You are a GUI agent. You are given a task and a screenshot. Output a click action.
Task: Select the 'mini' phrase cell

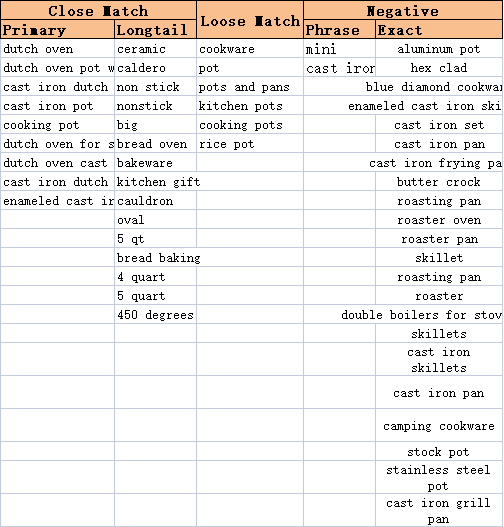pos(339,49)
